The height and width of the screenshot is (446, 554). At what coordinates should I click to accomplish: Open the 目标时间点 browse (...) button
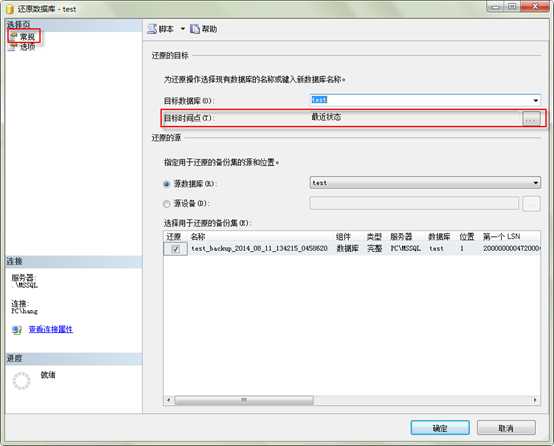531,119
